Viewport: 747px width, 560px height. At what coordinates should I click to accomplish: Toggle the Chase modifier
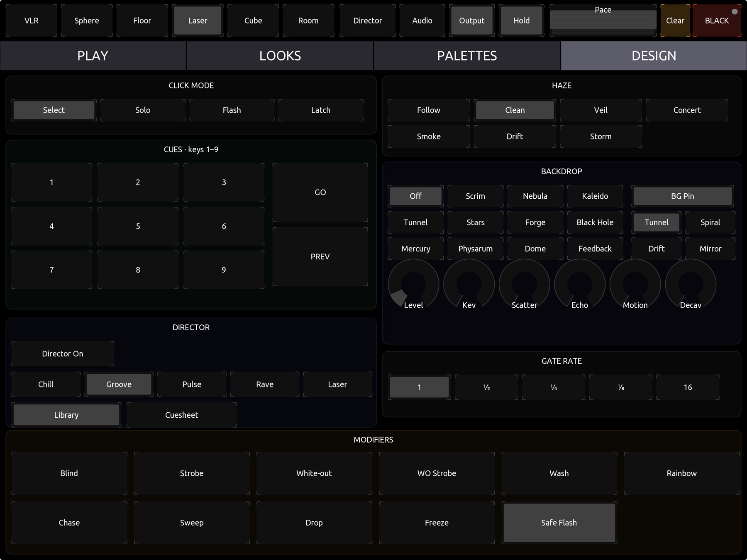pos(69,523)
